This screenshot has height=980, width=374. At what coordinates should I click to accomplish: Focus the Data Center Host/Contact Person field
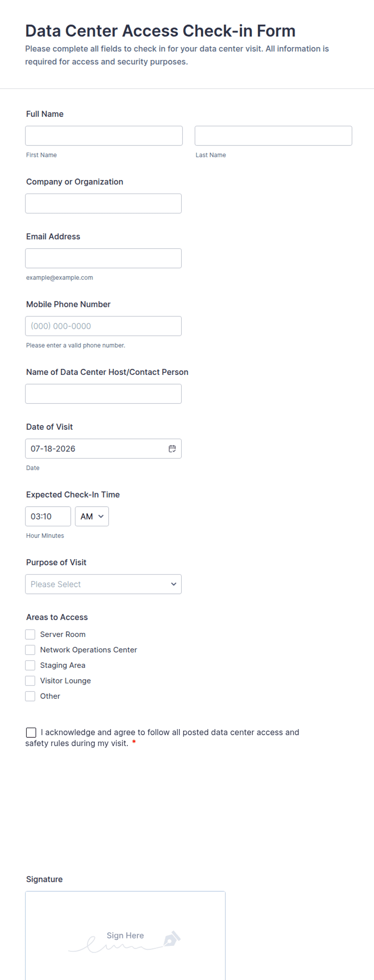click(103, 394)
